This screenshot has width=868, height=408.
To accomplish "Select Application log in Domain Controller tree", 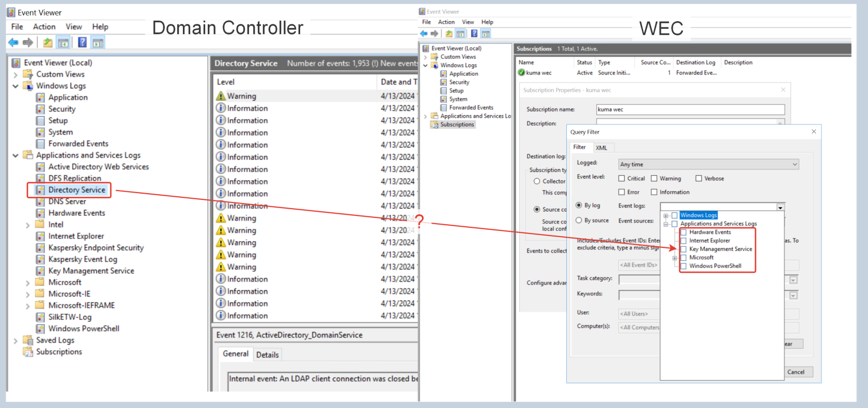I will [x=68, y=97].
